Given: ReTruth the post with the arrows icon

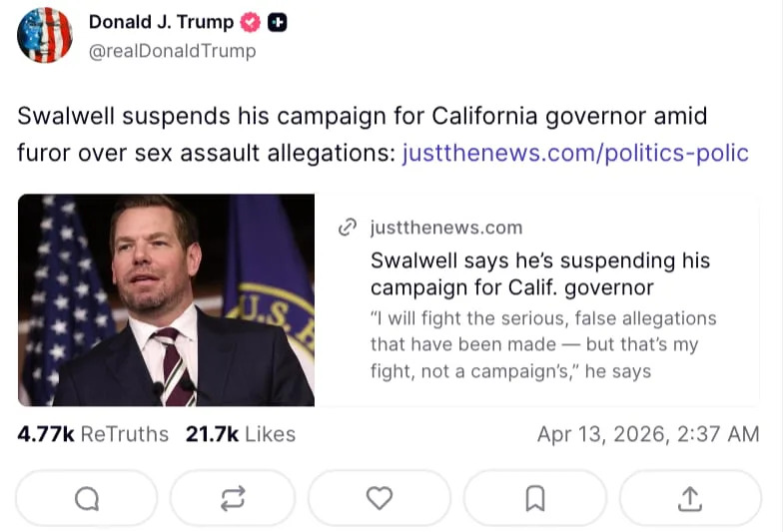Looking at the screenshot, I should [233, 498].
